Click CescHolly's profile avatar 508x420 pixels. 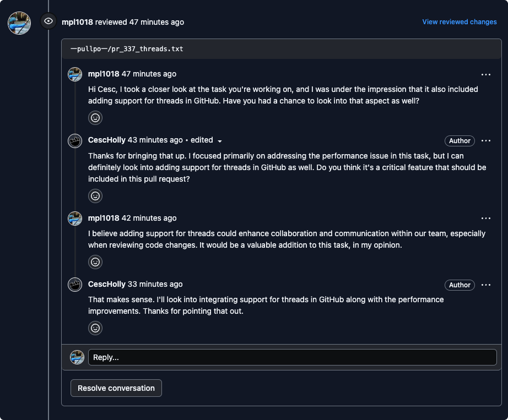(x=74, y=141)
